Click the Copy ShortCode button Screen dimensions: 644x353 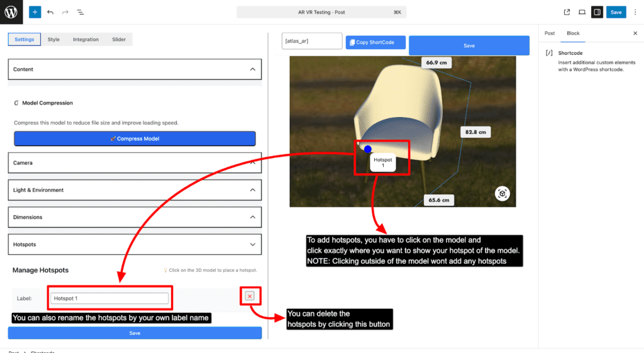[x=375, y=42]
